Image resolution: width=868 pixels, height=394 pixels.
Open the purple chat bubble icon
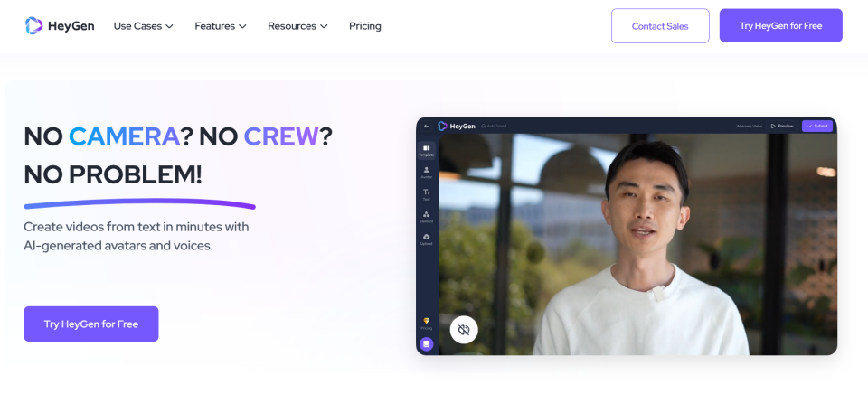click(x=426, y=344)
